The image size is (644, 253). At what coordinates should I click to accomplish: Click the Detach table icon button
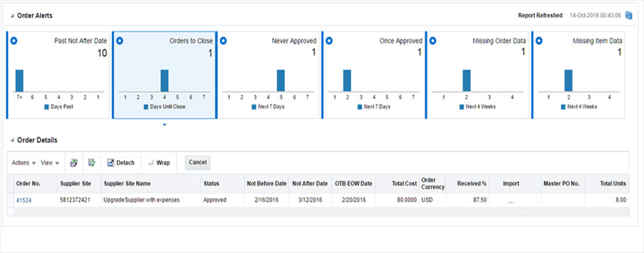coord(121,163)
